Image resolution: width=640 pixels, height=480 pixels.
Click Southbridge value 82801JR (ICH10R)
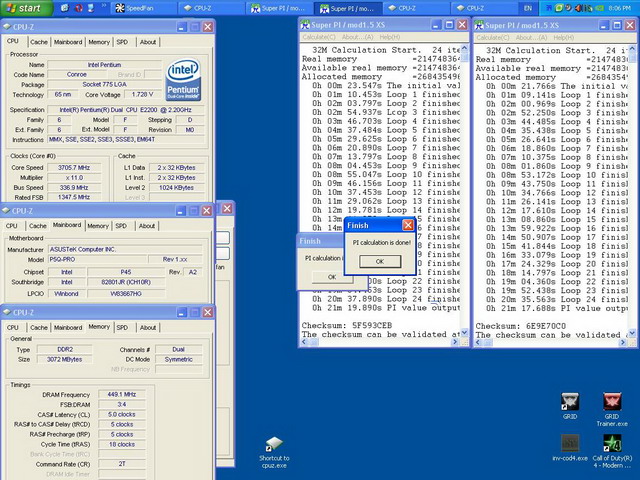pyautogui.click(x=126, y=282)
